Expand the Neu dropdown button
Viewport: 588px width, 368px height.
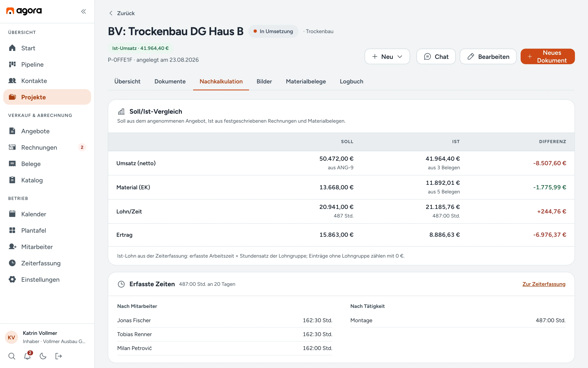pyautogui.click(x=387, y=56)
